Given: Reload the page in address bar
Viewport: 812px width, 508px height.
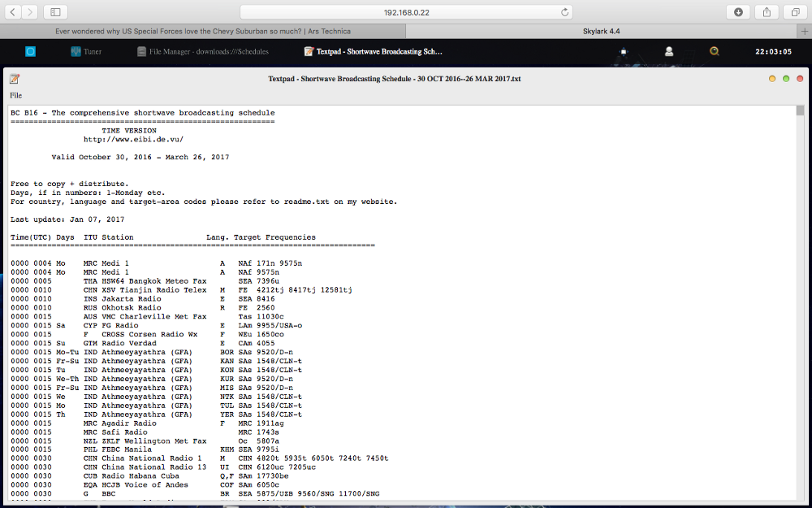Looking at the screenshot, I should click(565, 12).
